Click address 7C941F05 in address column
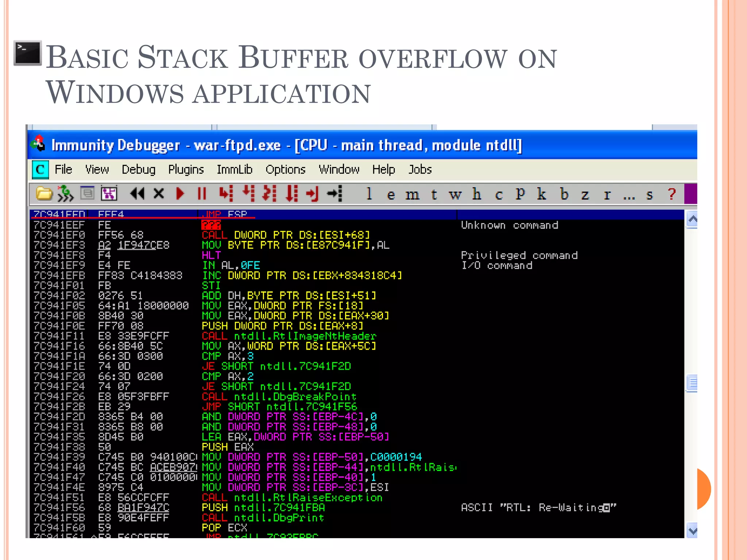The width and height of the screenshot is (747, 560). pos(59,306)
